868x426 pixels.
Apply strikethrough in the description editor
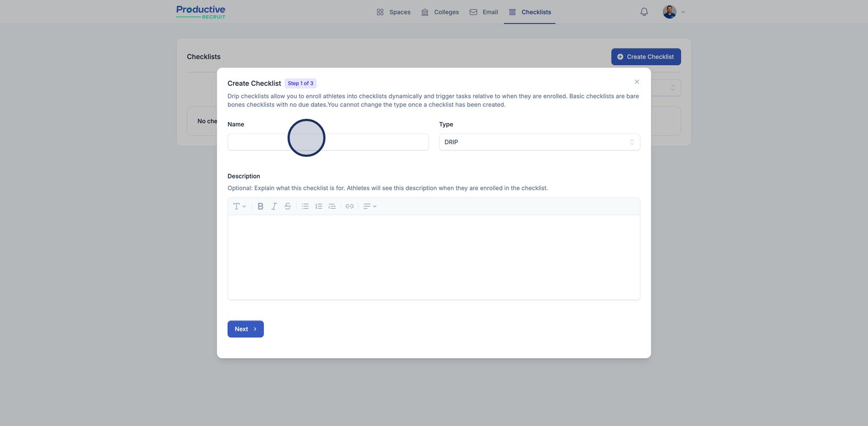click(288, 206)
